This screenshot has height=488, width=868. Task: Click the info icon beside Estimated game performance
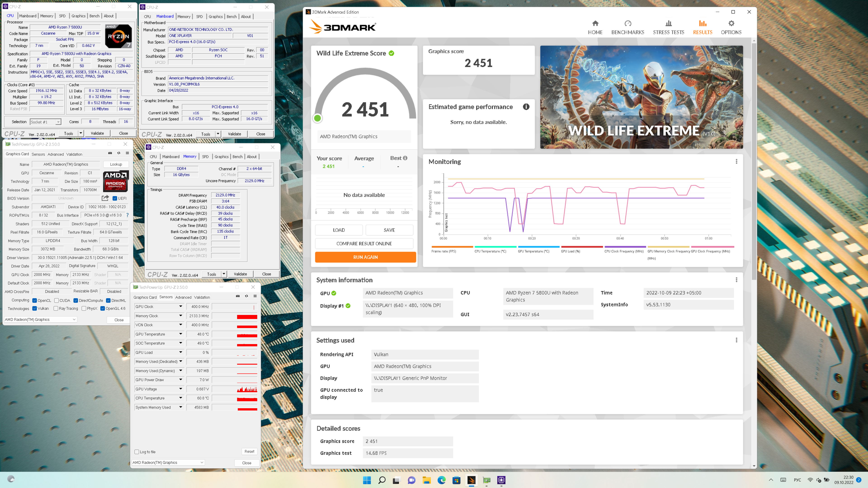coord(526,107)
